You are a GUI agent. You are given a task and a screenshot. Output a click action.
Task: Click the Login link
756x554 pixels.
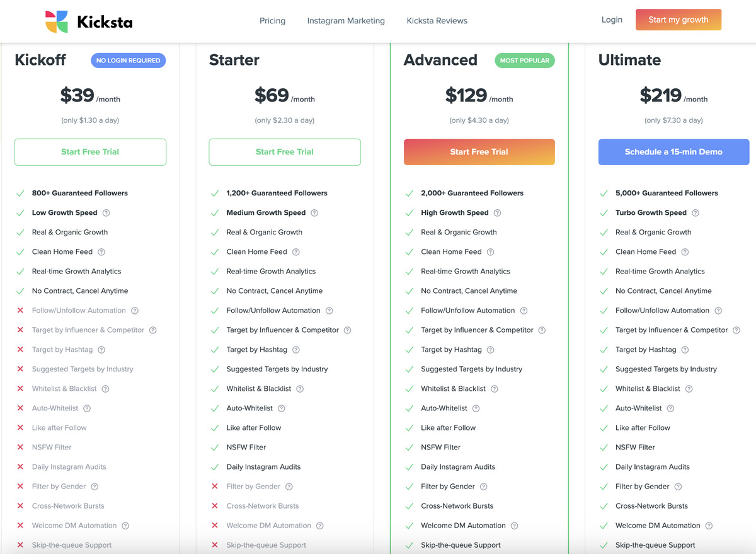pyautogui.click(x=612, y=20)
